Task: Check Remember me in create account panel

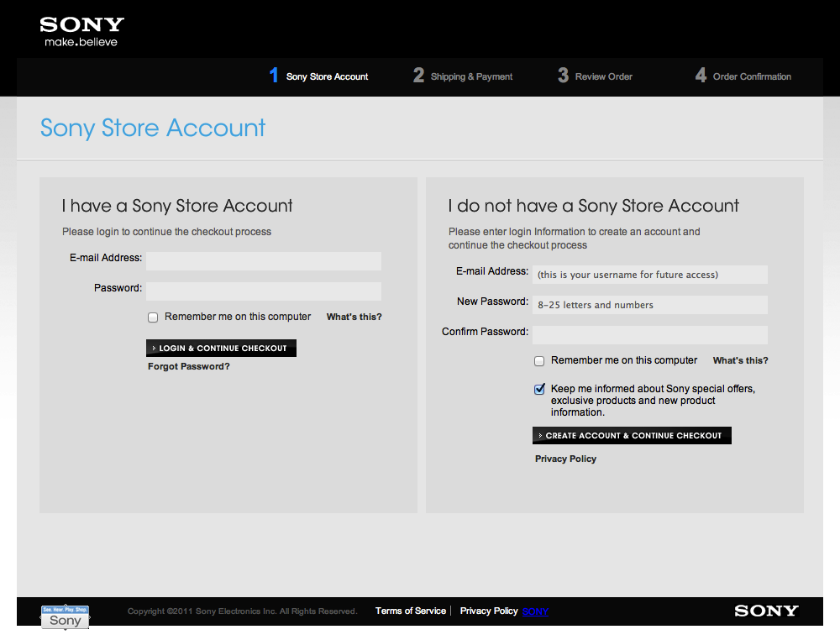Action: (539, 361)
